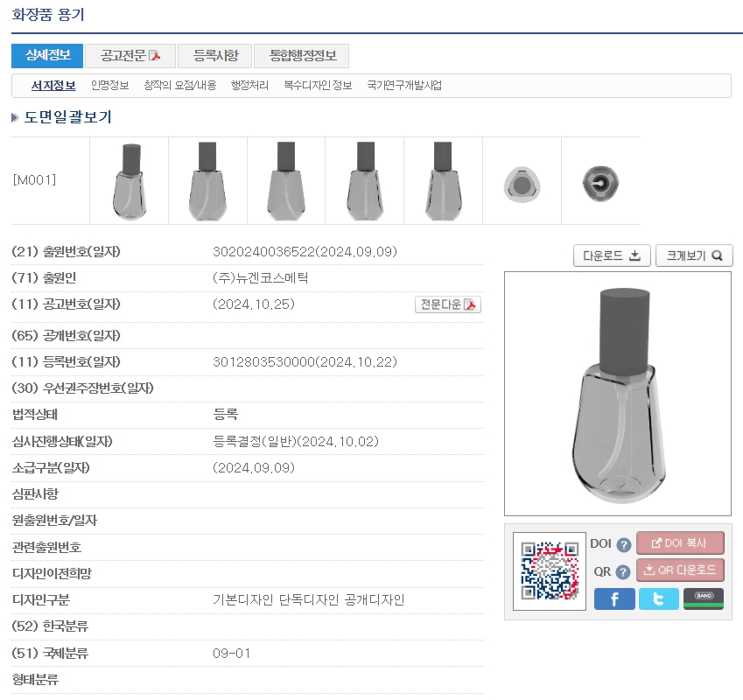Screen dimensions: 743x700
Task: Select the first bottle drawing thumbnail
Action: coord(129,181)
